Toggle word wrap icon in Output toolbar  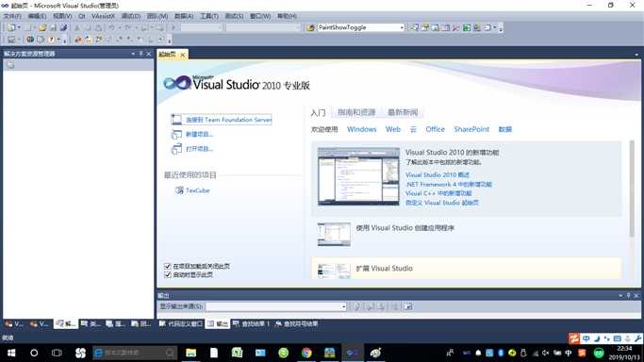click(408, 306)
